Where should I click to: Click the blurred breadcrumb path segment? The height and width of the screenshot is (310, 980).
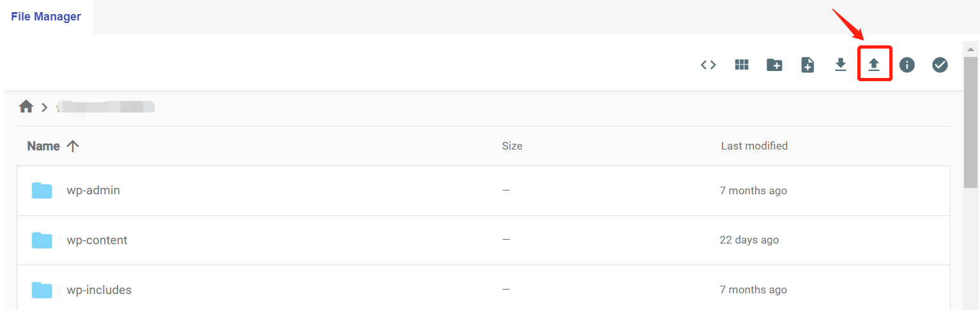(105, 107)
